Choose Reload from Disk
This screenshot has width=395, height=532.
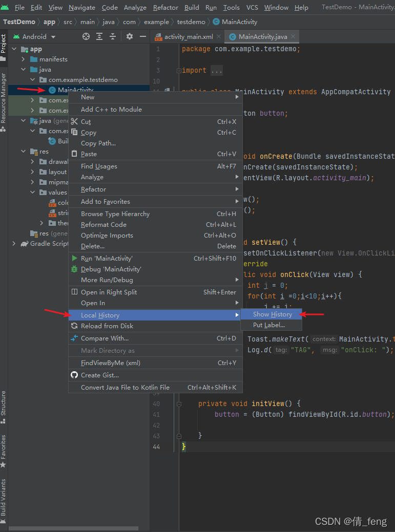point(155,326)
